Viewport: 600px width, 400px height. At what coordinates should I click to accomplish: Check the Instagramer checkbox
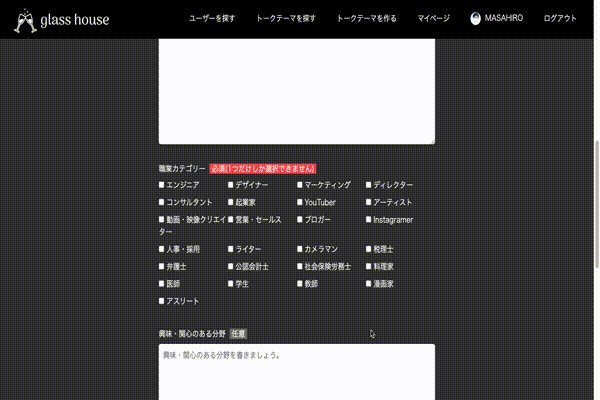pos(368,220)
